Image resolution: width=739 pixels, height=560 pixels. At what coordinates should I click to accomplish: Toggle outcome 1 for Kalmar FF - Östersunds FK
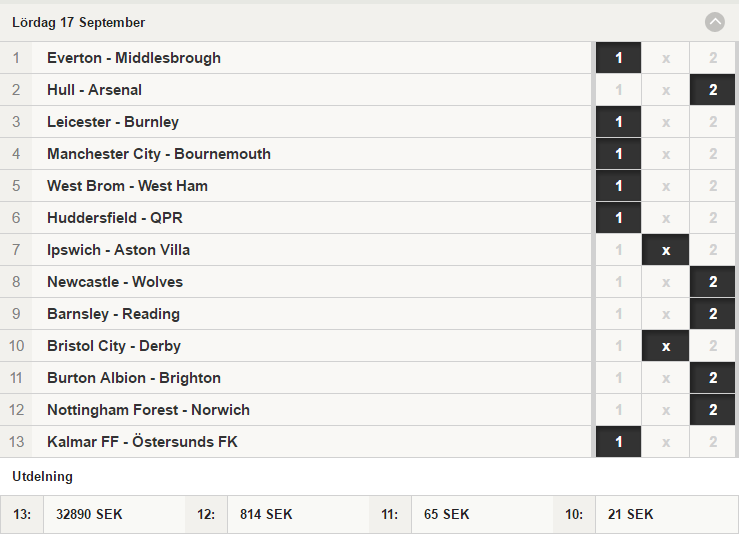[618, 442]
